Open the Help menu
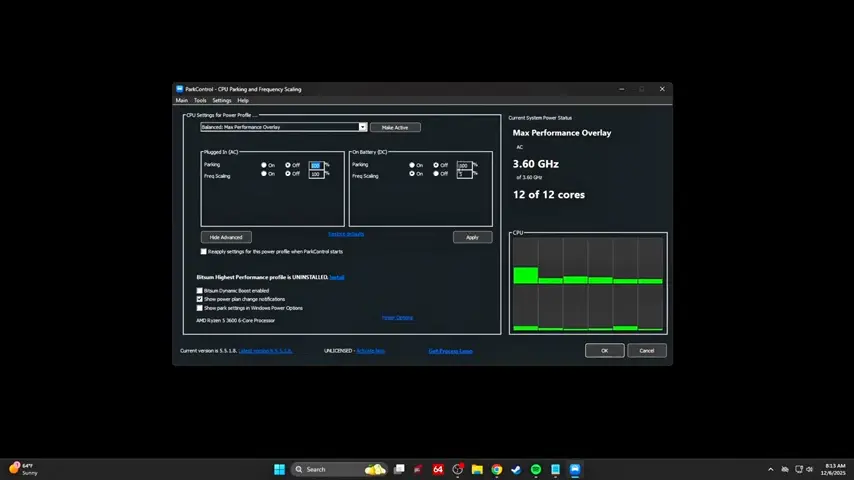 [x=243, y=100]
